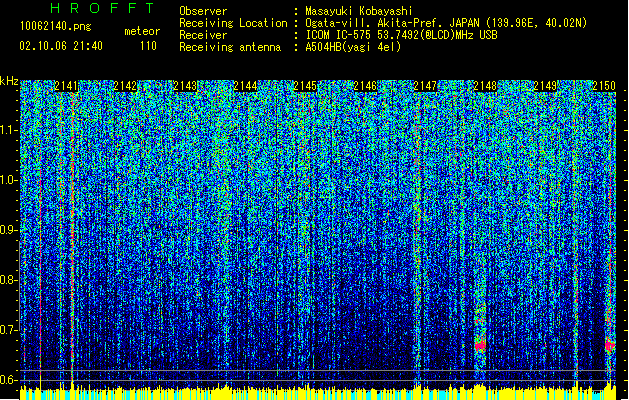
Task: Click the meteor label
Action: 142,31
